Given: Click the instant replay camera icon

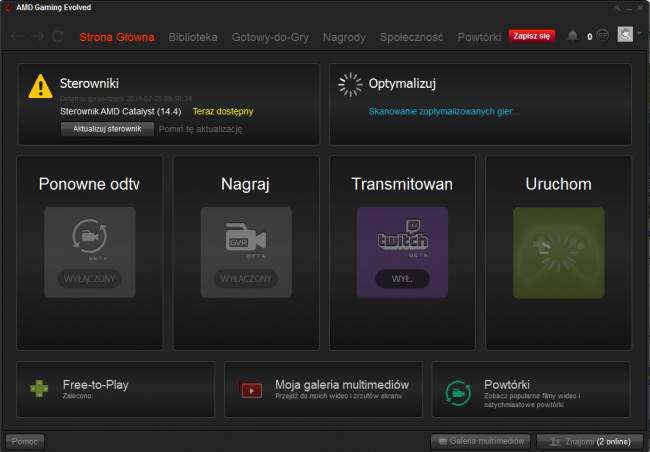Looking at the screenshot, I should [90, 236].
